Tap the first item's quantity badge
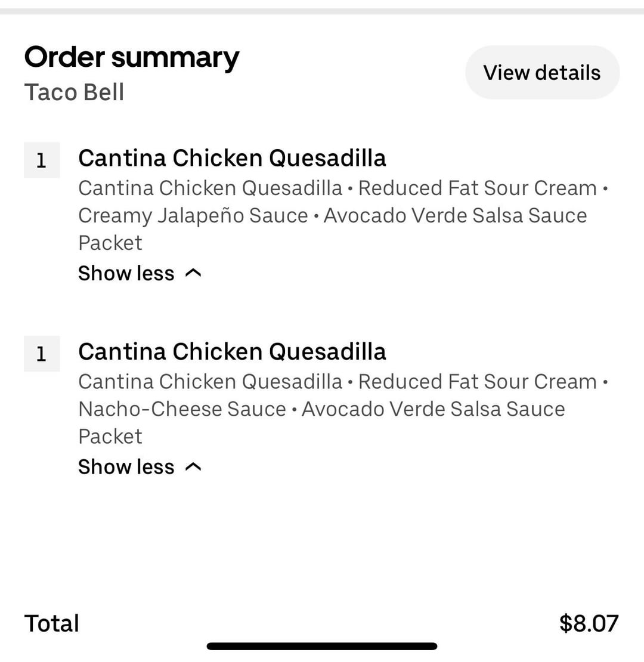Image resolution: width=644 pixels, height=662 pixels. click(x=42, y=160)
